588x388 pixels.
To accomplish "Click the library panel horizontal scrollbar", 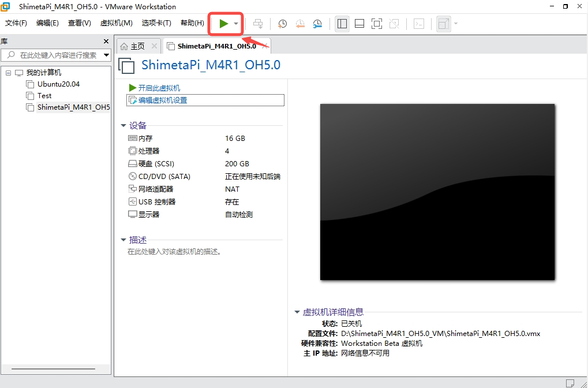I will pos(53,369).
